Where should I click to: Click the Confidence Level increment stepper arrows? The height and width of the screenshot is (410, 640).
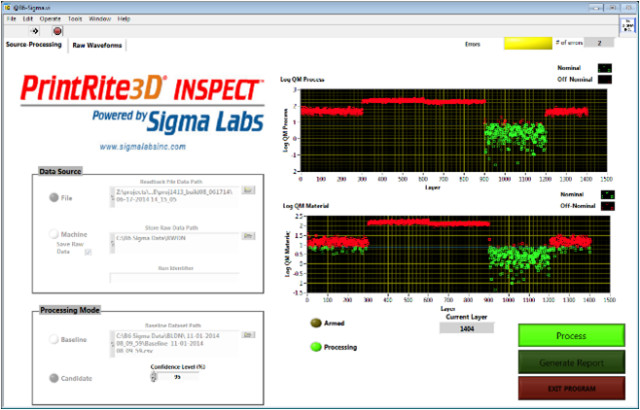click(x=153, y=377)
